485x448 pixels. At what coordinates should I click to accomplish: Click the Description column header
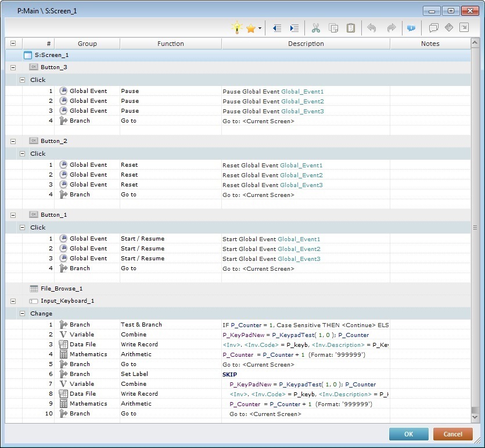pyautogui.click(x=306, y=44)
